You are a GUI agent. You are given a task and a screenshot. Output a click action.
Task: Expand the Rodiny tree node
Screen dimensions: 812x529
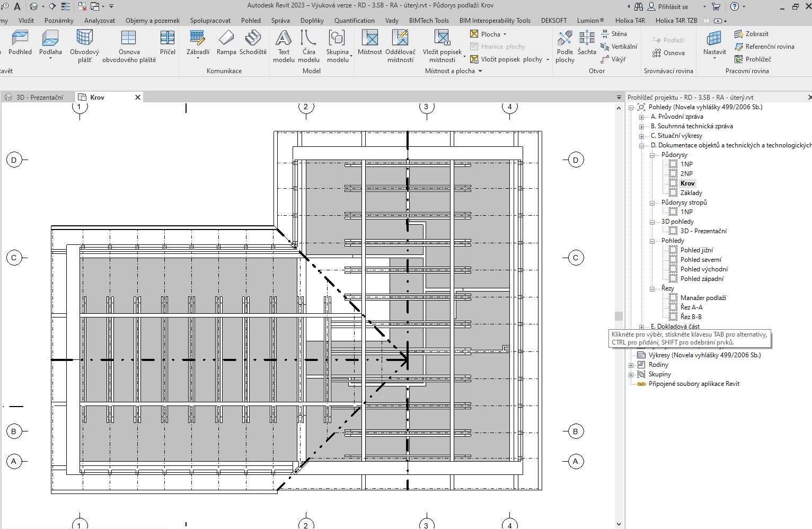(x=631, y=365)
